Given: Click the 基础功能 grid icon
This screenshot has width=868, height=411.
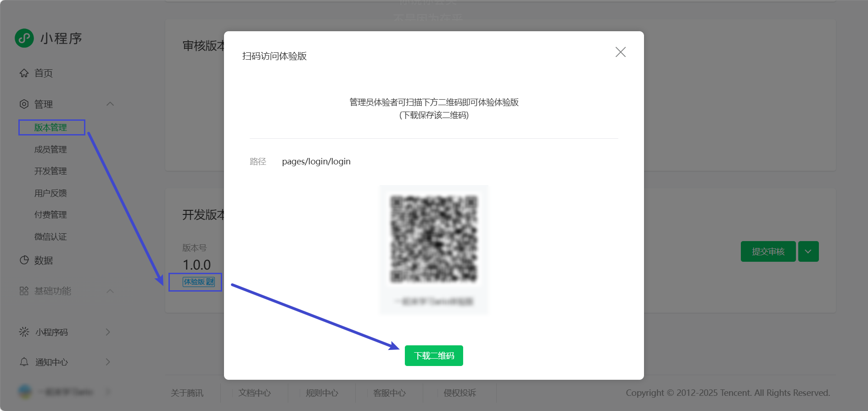Looking at the screenshot, I should click(x=24, y=291).
